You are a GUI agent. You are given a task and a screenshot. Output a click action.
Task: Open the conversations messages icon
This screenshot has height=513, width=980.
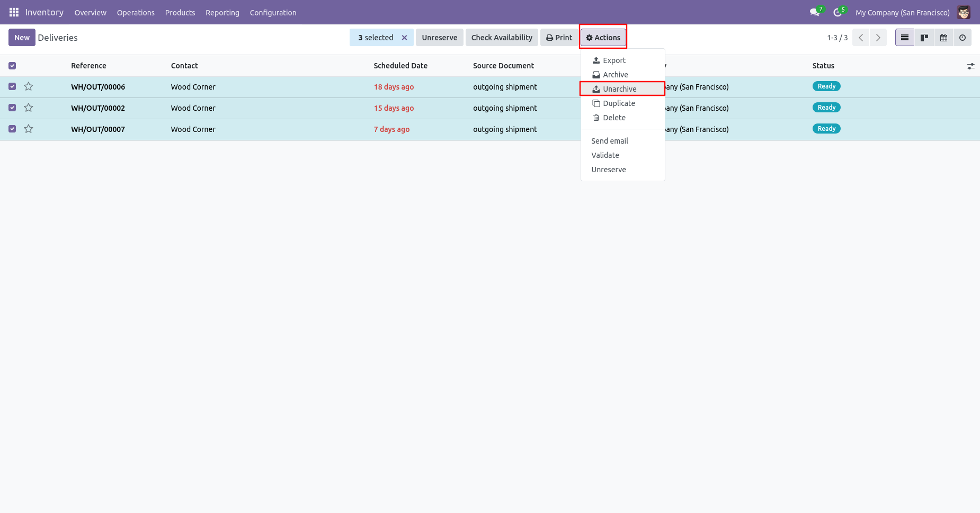coord(815,12)
